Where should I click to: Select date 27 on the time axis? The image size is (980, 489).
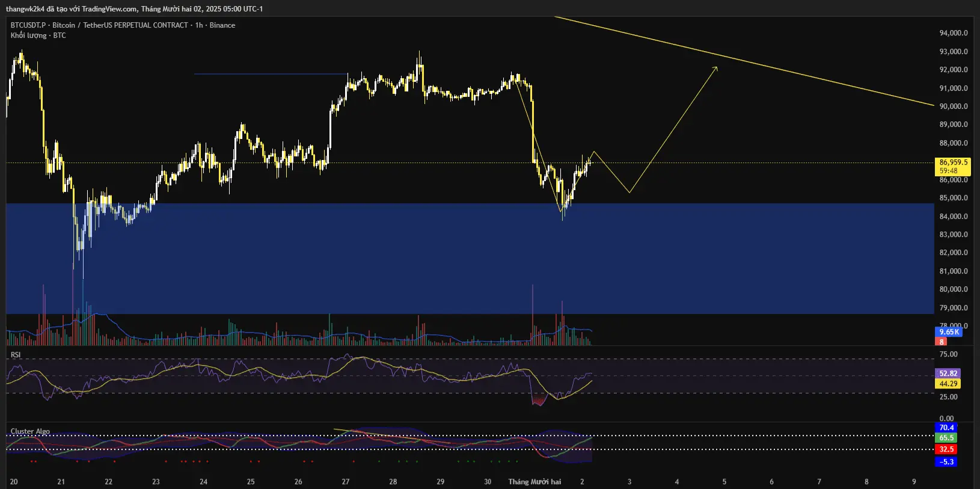(346, 482)
